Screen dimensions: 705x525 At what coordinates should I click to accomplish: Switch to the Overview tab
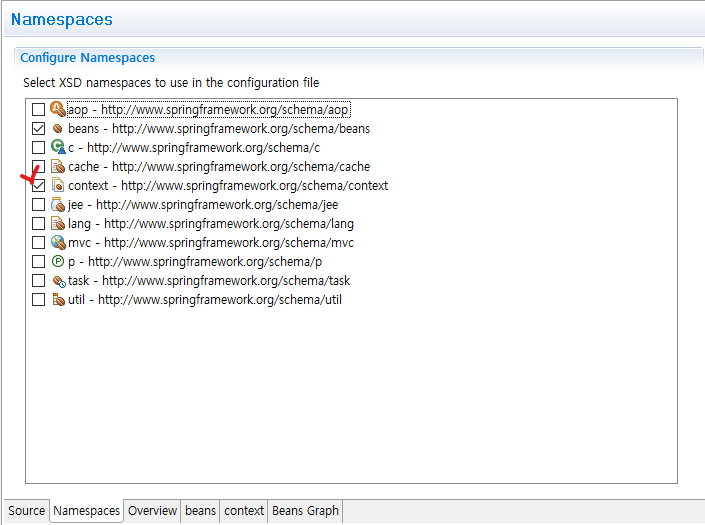[152, 511]
